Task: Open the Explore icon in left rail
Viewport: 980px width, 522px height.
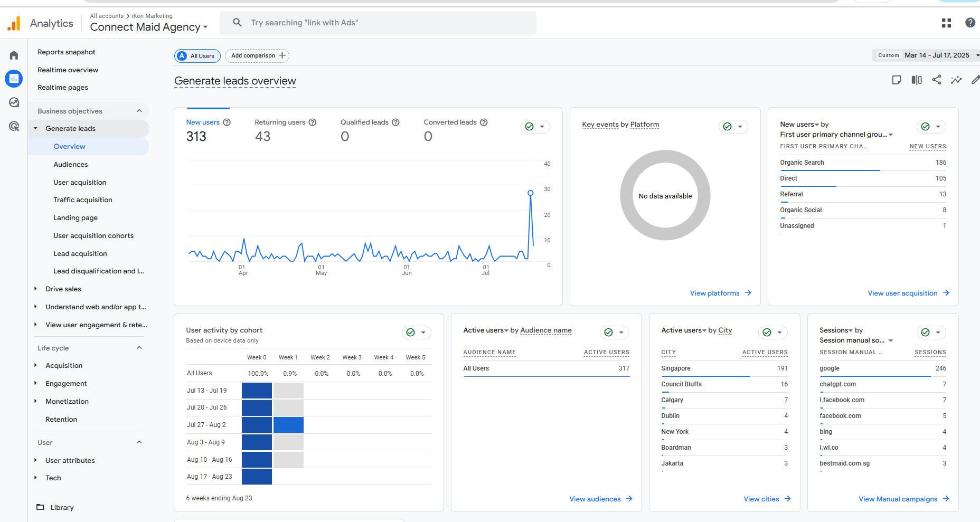Action: pyautogui.click(x=14, y=102)
